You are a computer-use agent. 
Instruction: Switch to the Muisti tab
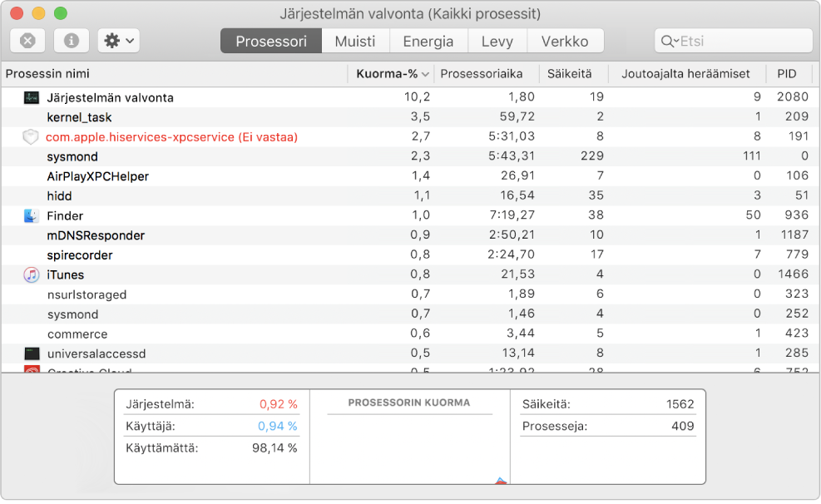coord(355,42)
